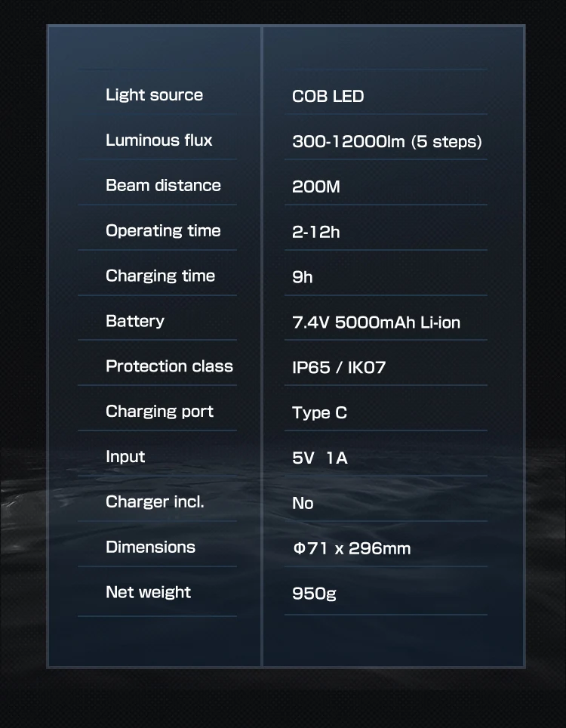Screen dimensions: 566x728
Task: Select the 5V 1A input value
Action: tap(320, 458)
